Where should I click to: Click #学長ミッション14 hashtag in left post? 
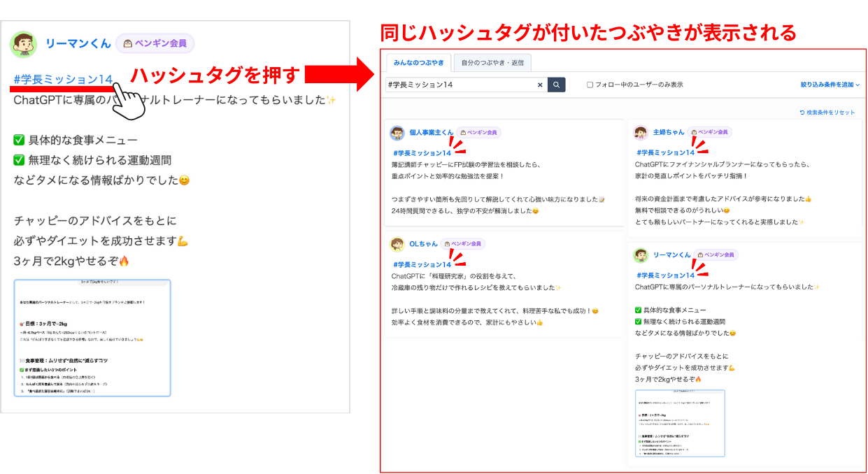tap(63, 79)
